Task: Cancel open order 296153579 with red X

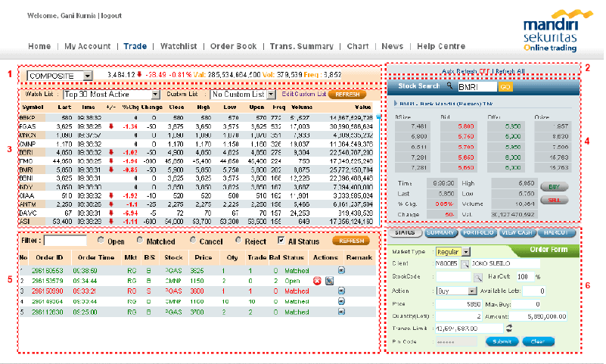Action: 317,281
